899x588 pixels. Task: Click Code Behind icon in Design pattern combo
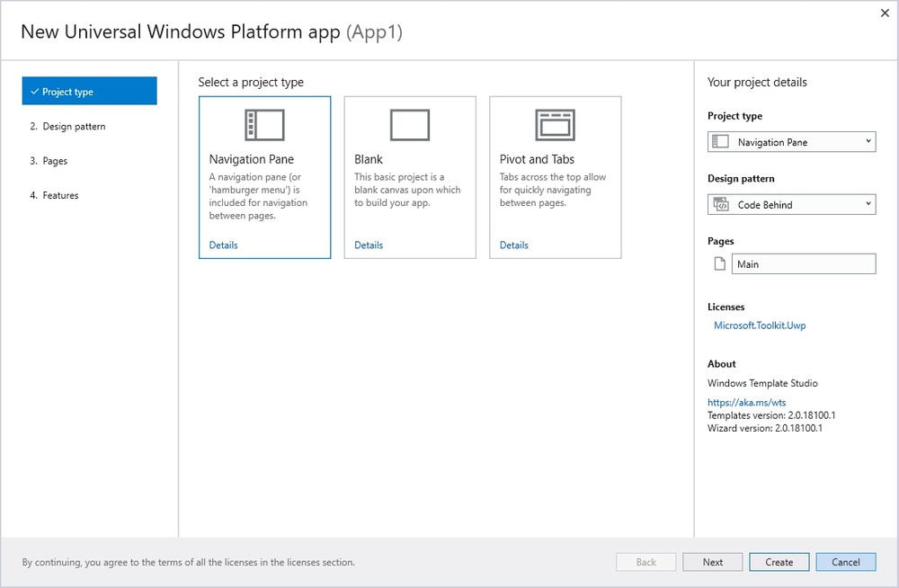point(721,204)
